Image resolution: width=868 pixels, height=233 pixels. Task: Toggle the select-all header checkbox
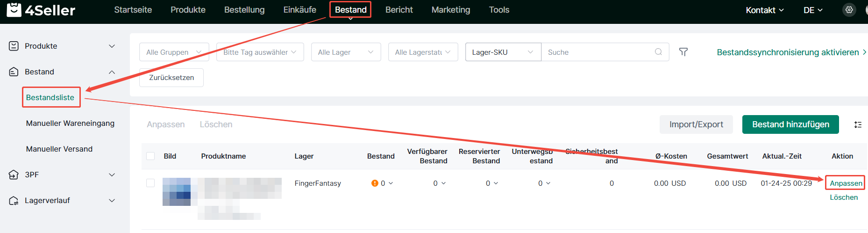(150, 156)
